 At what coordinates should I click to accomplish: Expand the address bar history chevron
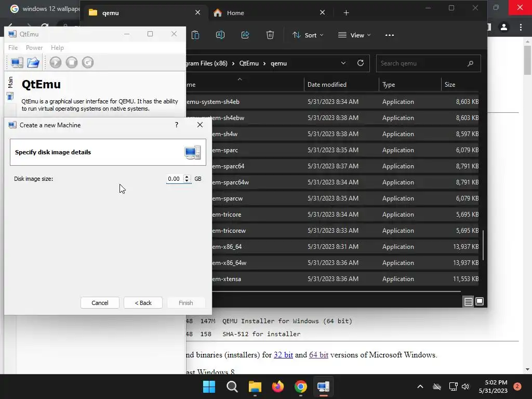343,63
